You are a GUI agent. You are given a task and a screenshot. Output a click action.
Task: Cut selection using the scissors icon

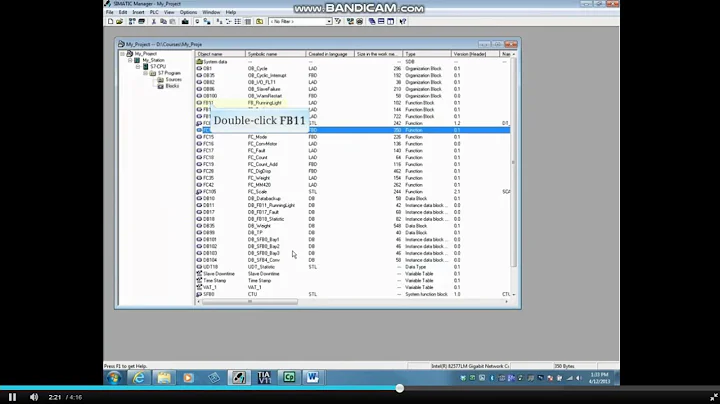click(154, 22)
